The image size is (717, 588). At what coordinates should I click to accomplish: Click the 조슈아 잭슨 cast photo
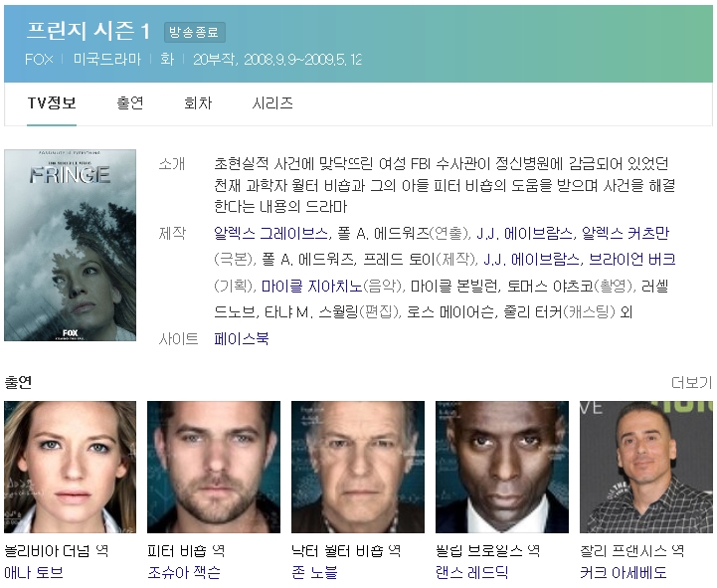[x=214, y=468]
